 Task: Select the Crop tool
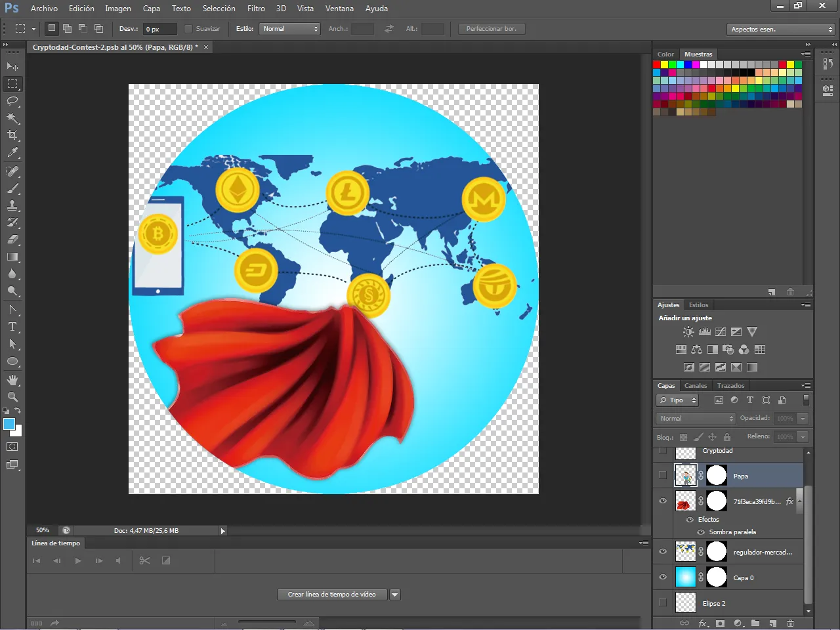coord(12,135)
